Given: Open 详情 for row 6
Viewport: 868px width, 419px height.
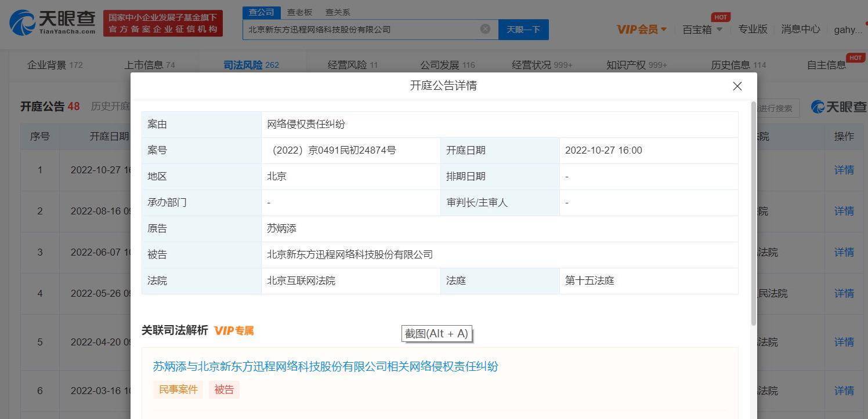Looking at the screenshot, I should [x=844, y=391].
